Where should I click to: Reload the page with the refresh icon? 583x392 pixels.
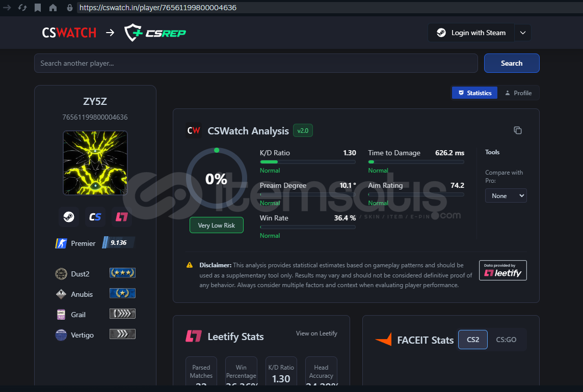point(22,8)
